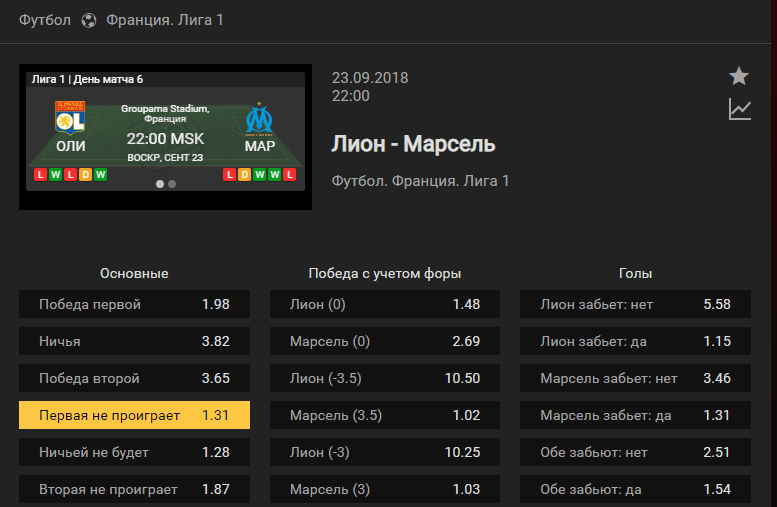This screenshot has width=777, height=507.
Task: Select bet Лион забьет: нет 5.58
Action: pyautogui.click(x=635, y=304)
